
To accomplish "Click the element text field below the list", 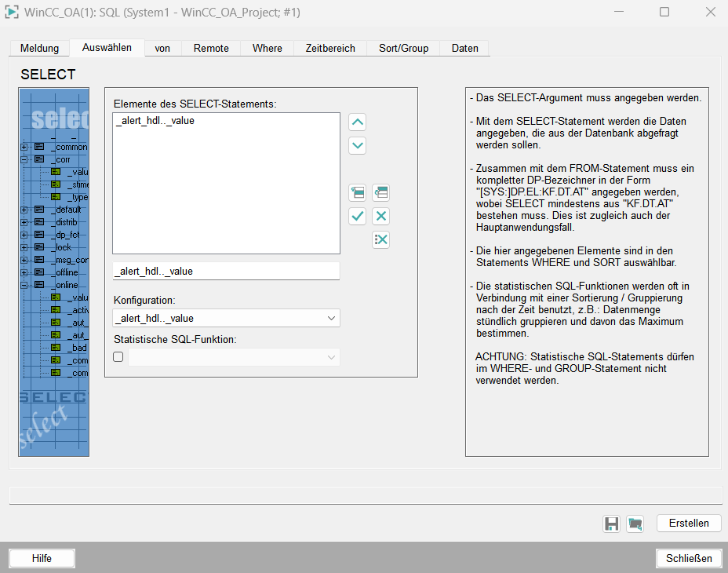I will (x=226, y=271).
